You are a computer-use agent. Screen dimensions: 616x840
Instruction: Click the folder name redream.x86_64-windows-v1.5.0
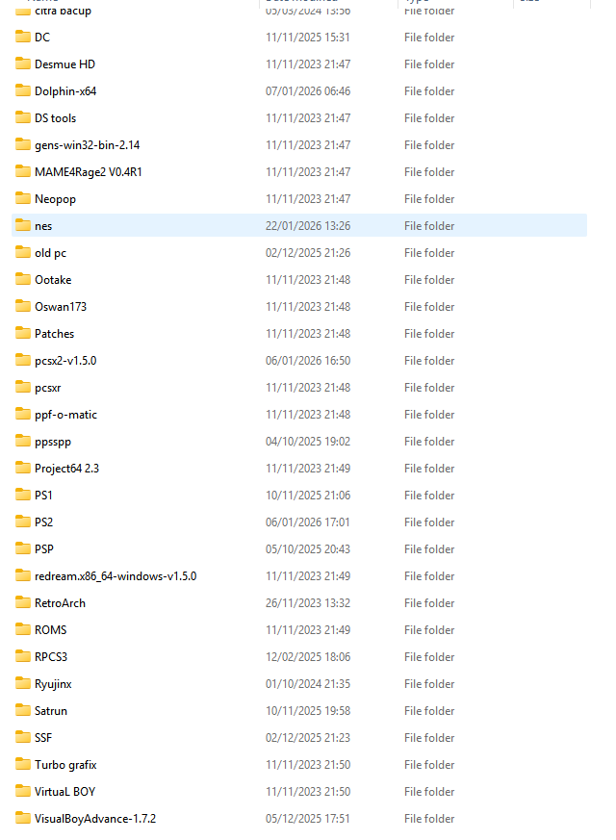click(x=115, y=576)
